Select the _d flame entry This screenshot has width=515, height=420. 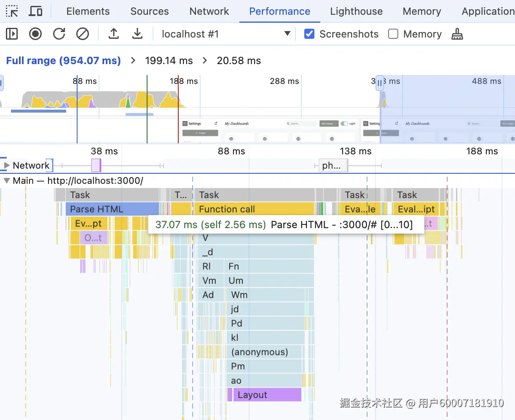(x=256, y=252)
